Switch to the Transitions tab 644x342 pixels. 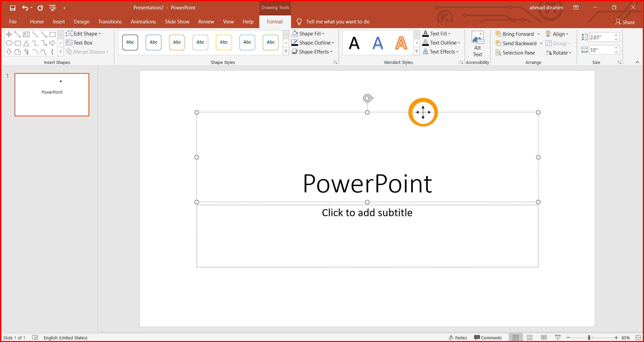pyautogui.click(x=110, y=22)
